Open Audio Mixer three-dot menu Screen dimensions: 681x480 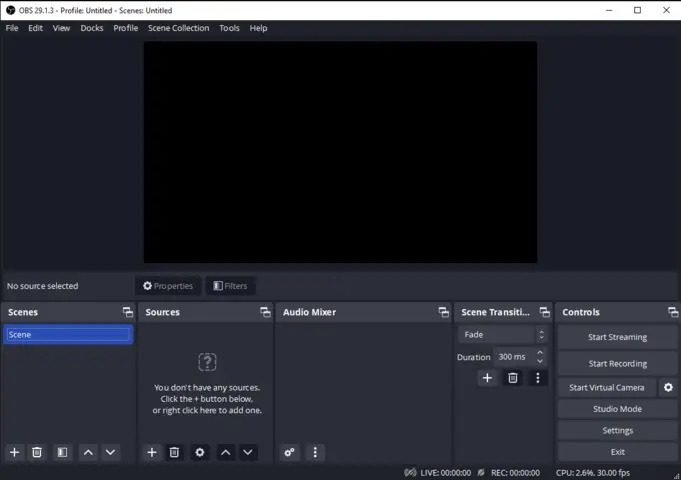tap(315, 452)
